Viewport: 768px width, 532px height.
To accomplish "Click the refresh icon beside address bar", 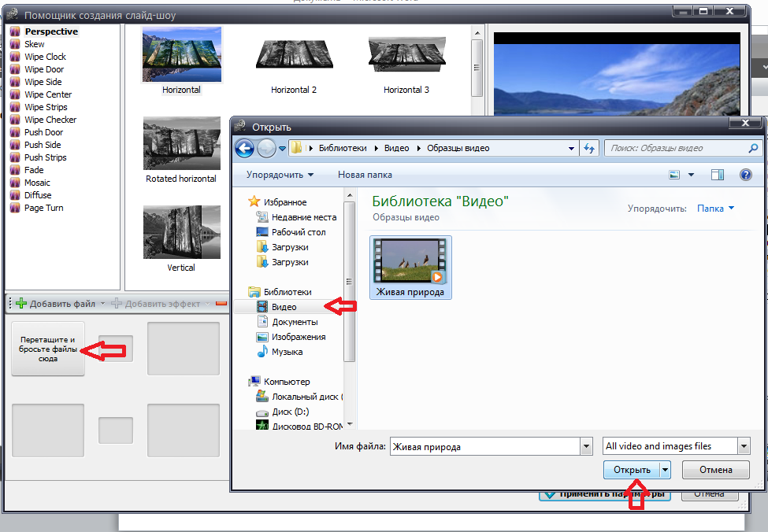I will (x=588, y=148).
